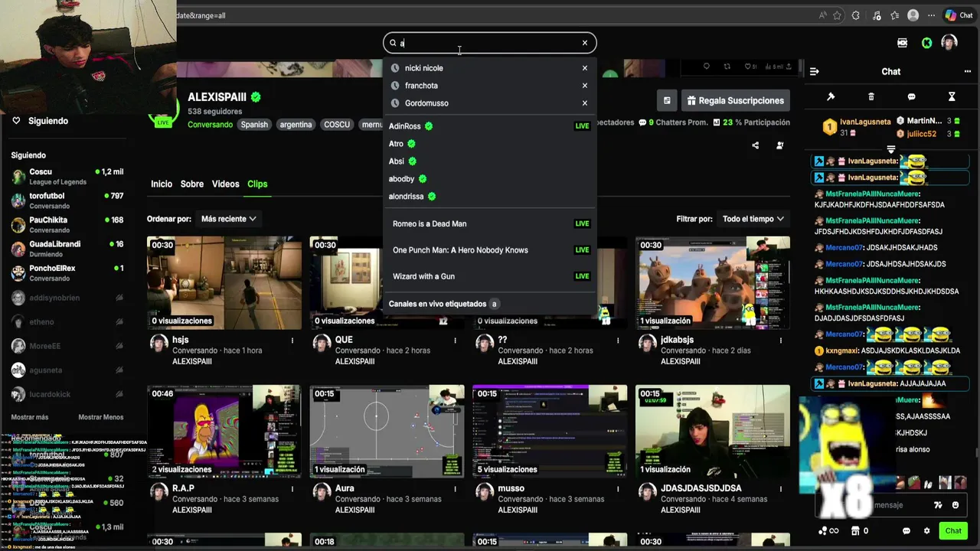Click inside the search input field
The height and width of the screenshot is (551, 980).
tap(490, 43)
